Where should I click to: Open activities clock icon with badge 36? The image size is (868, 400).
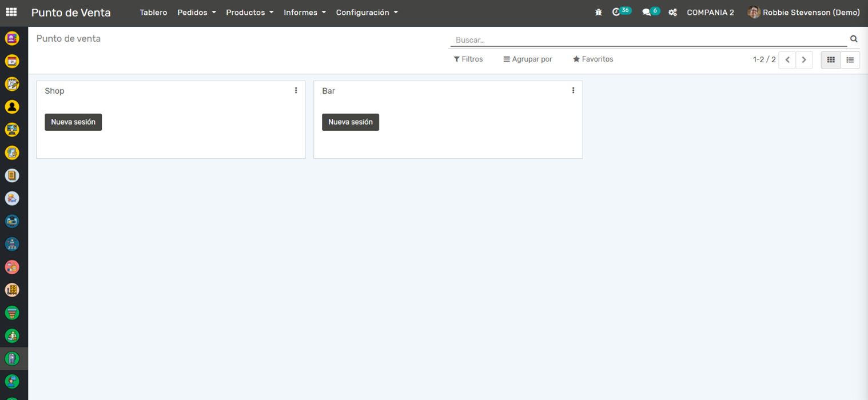click(x=617, y=12)
